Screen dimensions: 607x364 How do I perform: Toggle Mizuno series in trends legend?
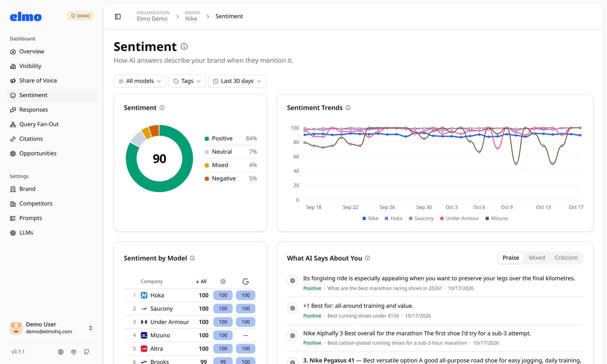click(x=497, y=218)
